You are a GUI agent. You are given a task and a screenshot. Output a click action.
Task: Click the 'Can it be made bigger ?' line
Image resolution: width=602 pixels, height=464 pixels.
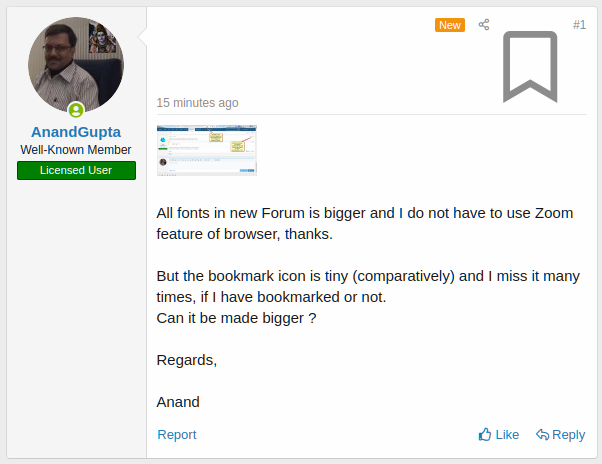point(237,318)
